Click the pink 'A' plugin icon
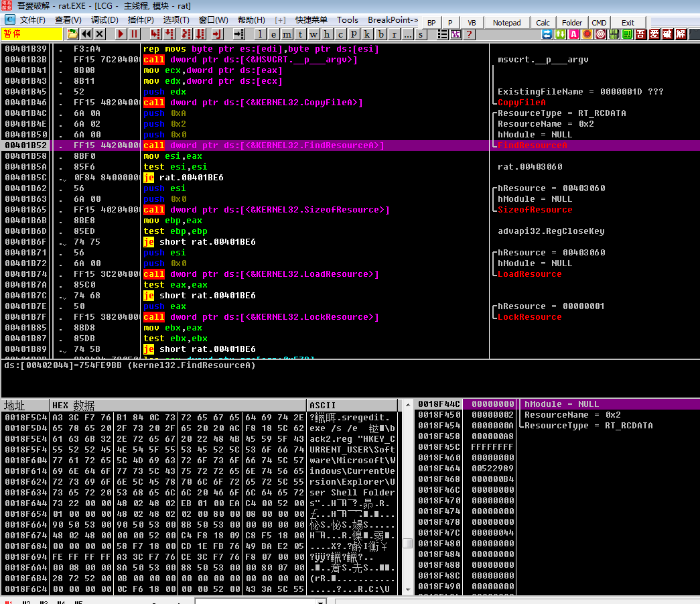This screenshot has width=700, height=604. click(573, 34)
